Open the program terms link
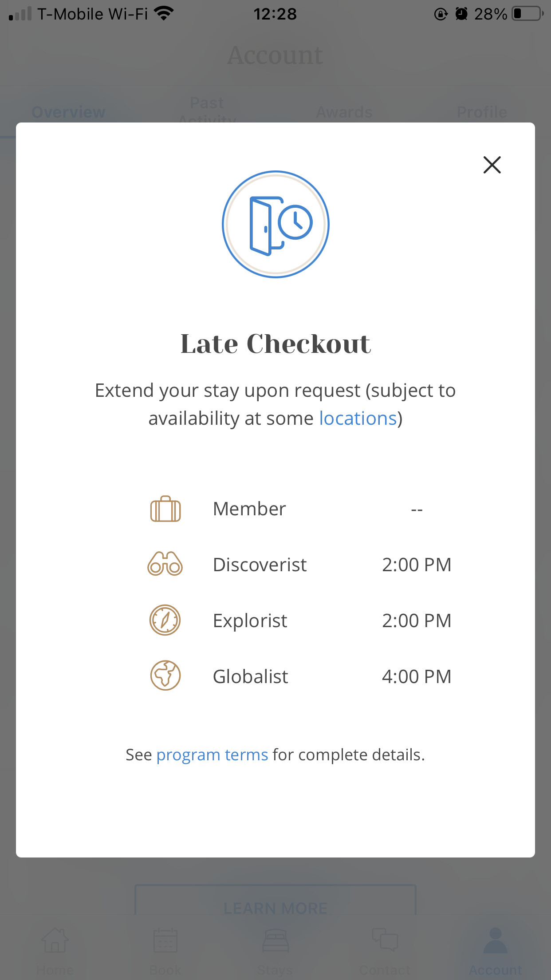 212,755
